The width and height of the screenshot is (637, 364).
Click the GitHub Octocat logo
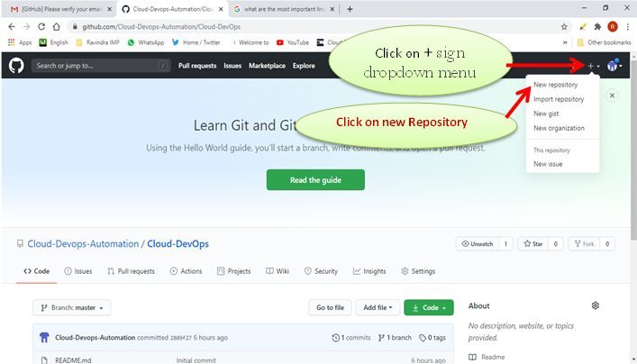[16, 66]
